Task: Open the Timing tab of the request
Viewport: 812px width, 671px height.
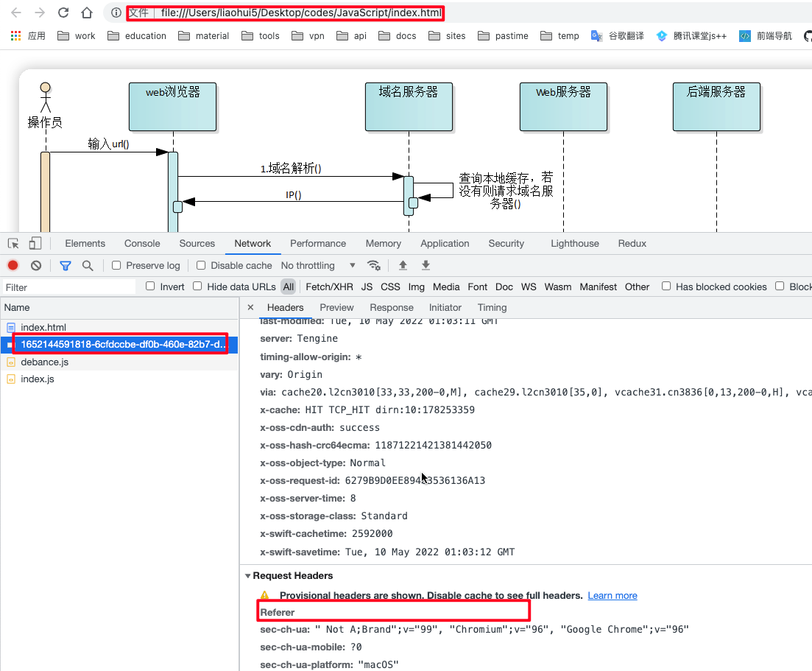Action: [x=492, y=308]
